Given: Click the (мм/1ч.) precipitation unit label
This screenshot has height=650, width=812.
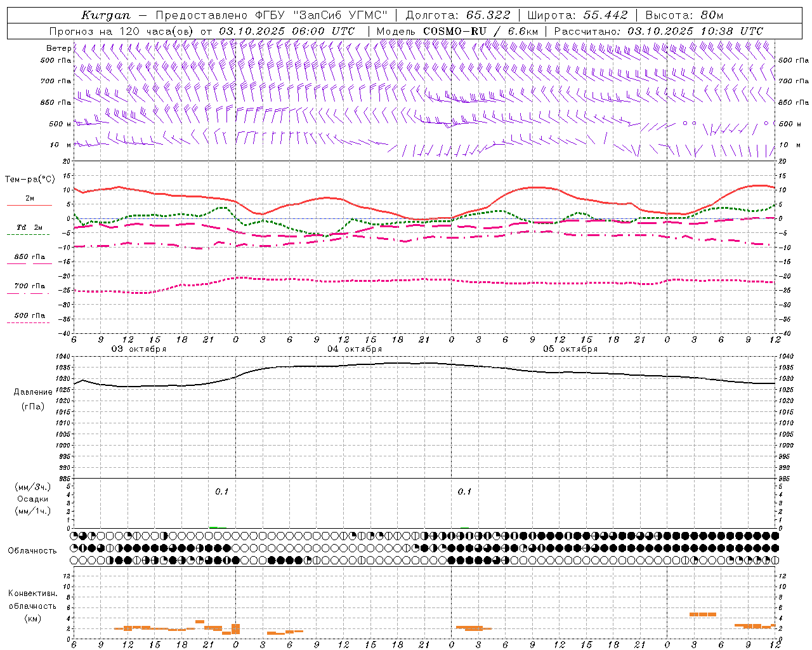Looking at the screenshot, I should pyautogui.click(x=33, y=511).
